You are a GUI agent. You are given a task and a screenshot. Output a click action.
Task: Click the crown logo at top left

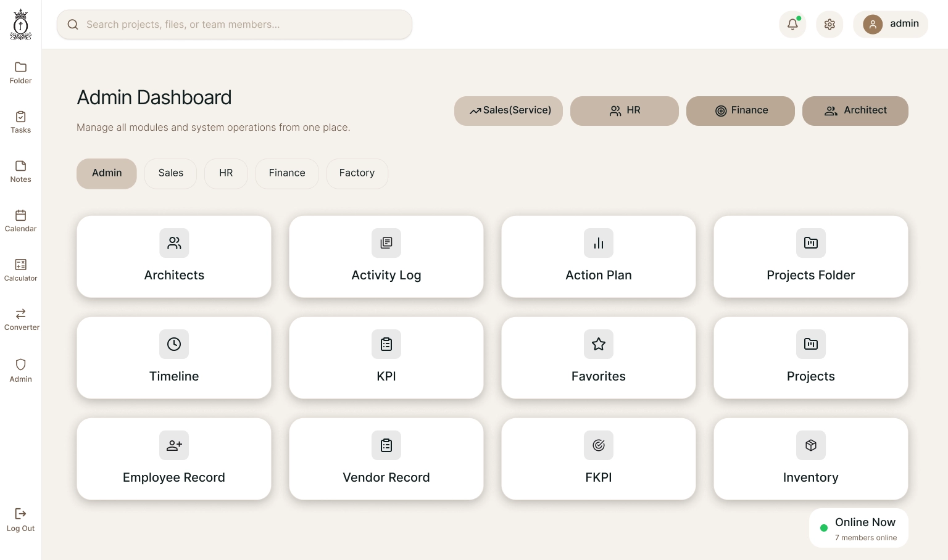[x=20, y=25]
